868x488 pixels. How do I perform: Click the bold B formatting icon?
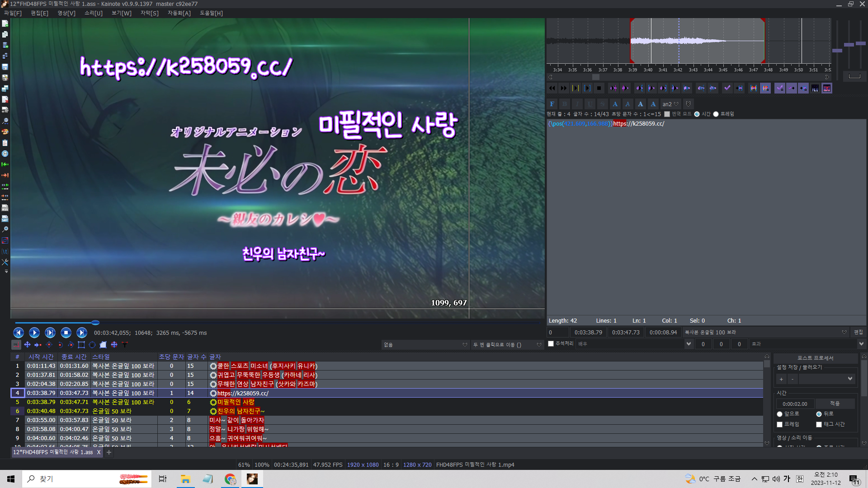565,104
